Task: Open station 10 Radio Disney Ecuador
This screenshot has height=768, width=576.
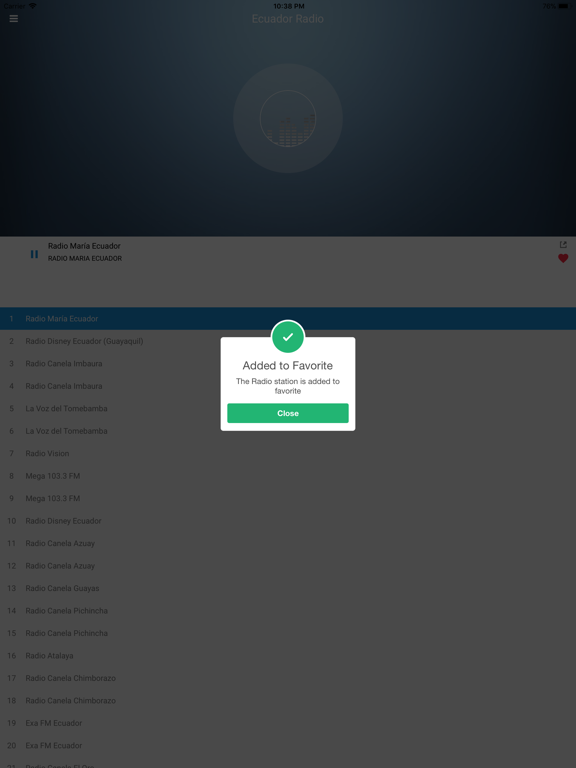Action: click(x=288, y=521)
